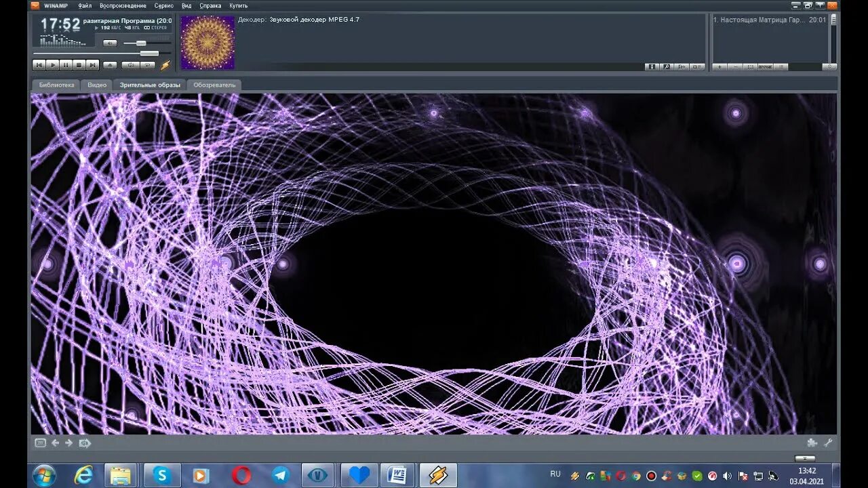The width and height of the screenshot is (868, 488).
Task: Open Internet Explorer from the taskbar
Action: (83, 475)
